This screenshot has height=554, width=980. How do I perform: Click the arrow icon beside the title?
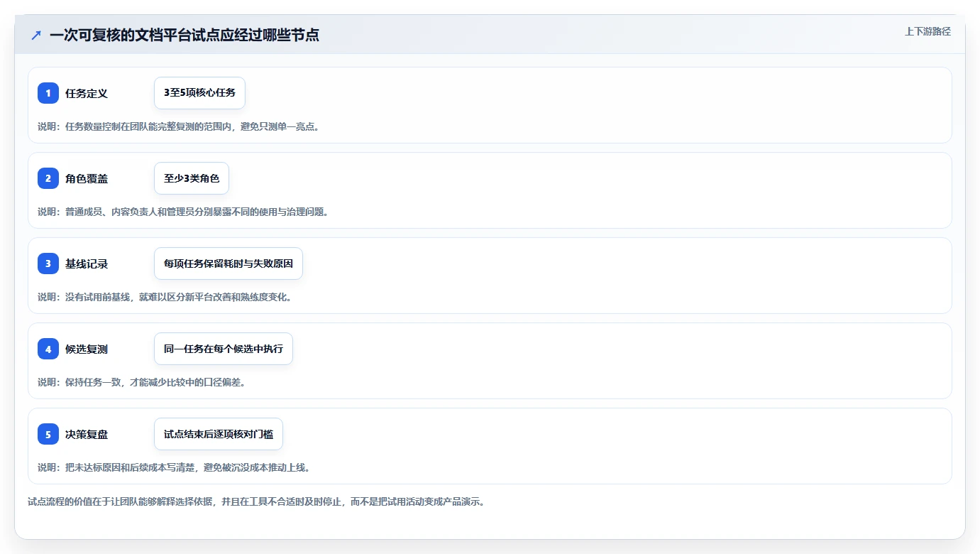36,35
